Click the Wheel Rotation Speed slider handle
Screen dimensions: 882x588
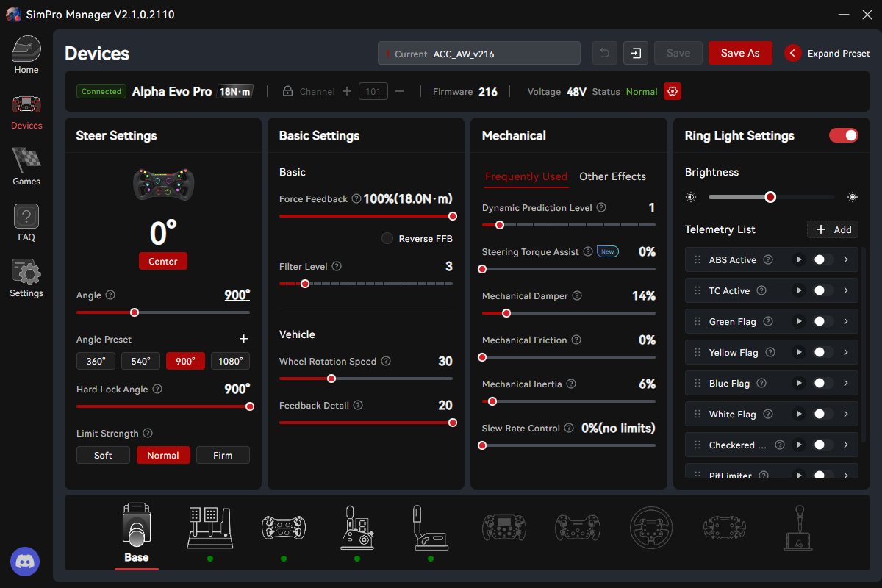[331, 379]
